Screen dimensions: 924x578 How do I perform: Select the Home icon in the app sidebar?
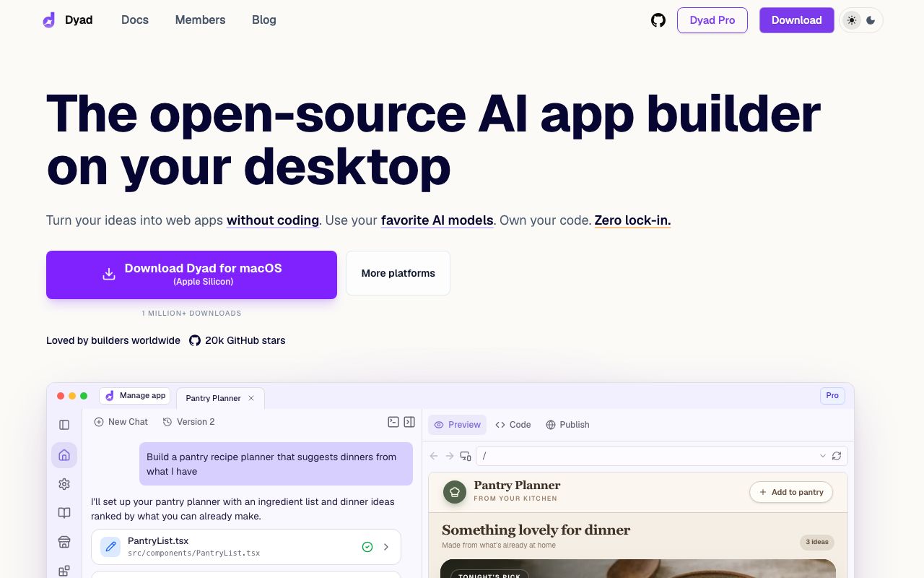64,455
